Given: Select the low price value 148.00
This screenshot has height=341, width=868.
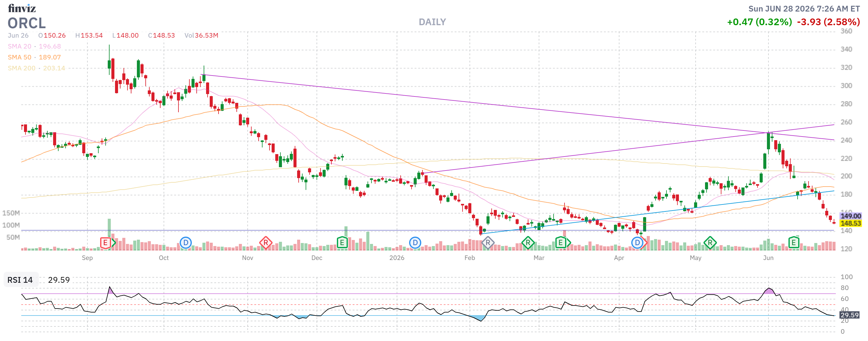Looking at the screenshot, I should point(128,35).
